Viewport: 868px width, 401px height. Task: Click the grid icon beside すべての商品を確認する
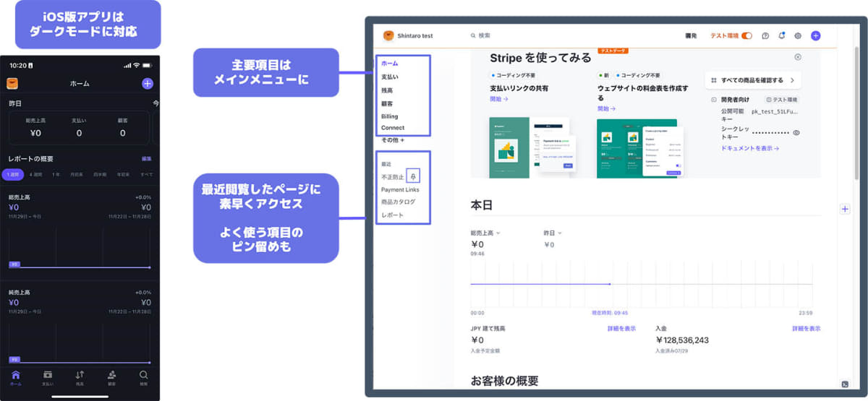[x=713, y=80]
